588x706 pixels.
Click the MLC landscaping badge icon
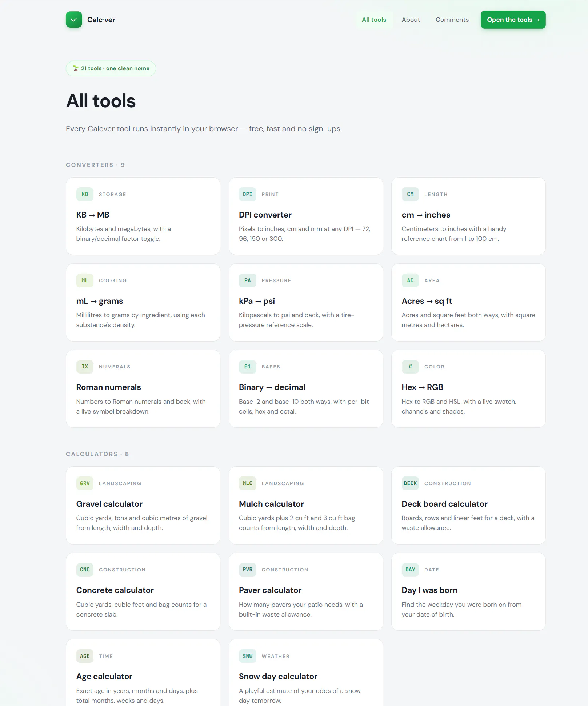(x=248, y=483)
